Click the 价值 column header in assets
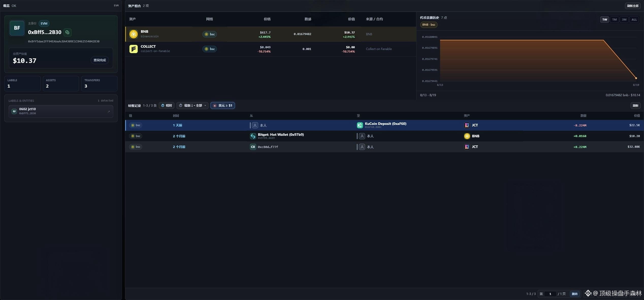The image size is (644, 300). point(351,19)
